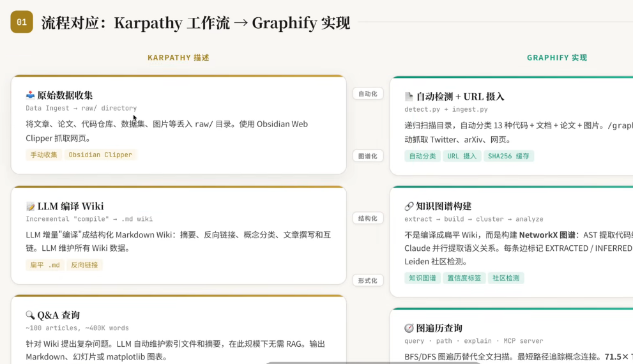The image size is (633, 364).
Task: Click the 'Incremental "compile" → .md wiki' subtitle
Action: click(89, 219)
